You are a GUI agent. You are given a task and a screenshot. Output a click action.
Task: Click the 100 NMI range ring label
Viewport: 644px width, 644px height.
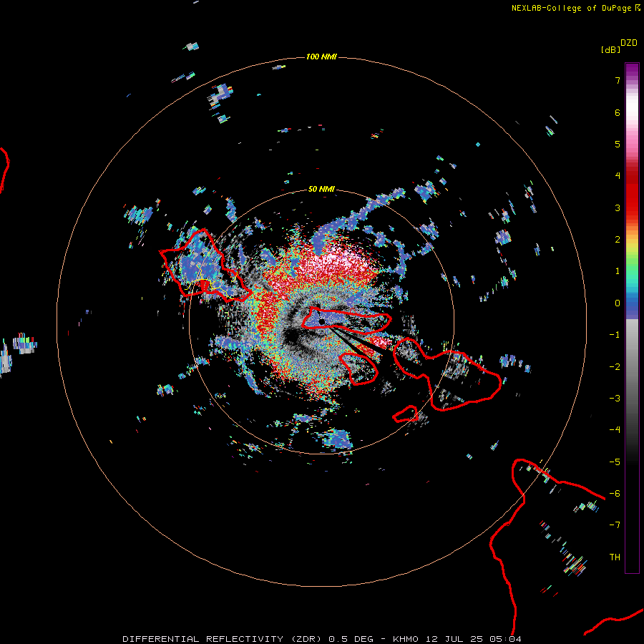tap(321, 57)
